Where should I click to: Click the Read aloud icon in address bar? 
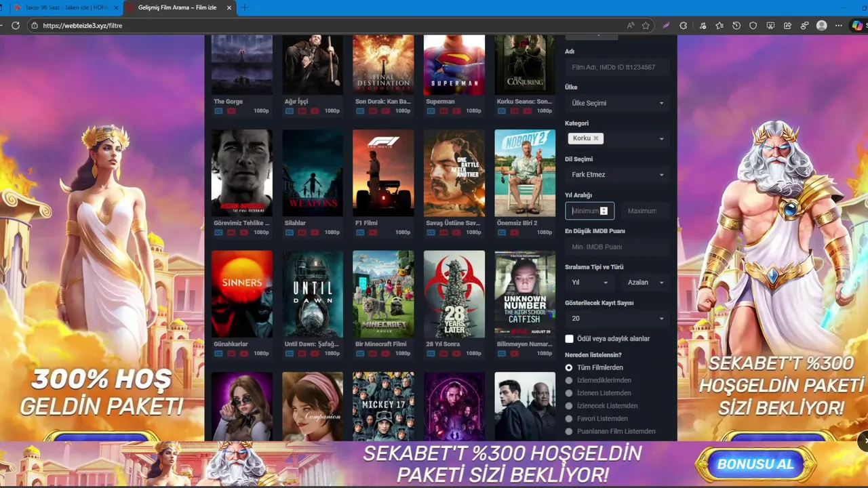tap(631, 25)
